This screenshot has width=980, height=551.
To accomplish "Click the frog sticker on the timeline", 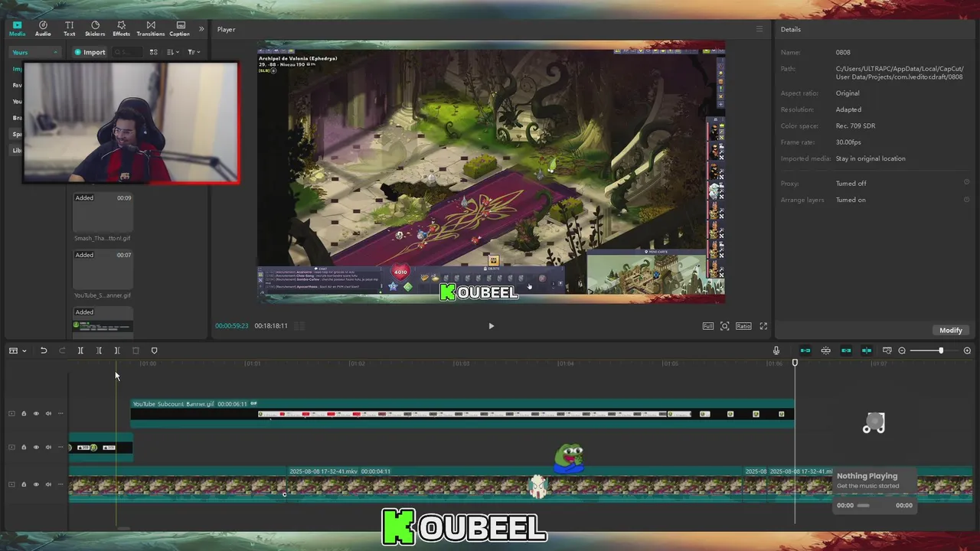I will point(569,458).
